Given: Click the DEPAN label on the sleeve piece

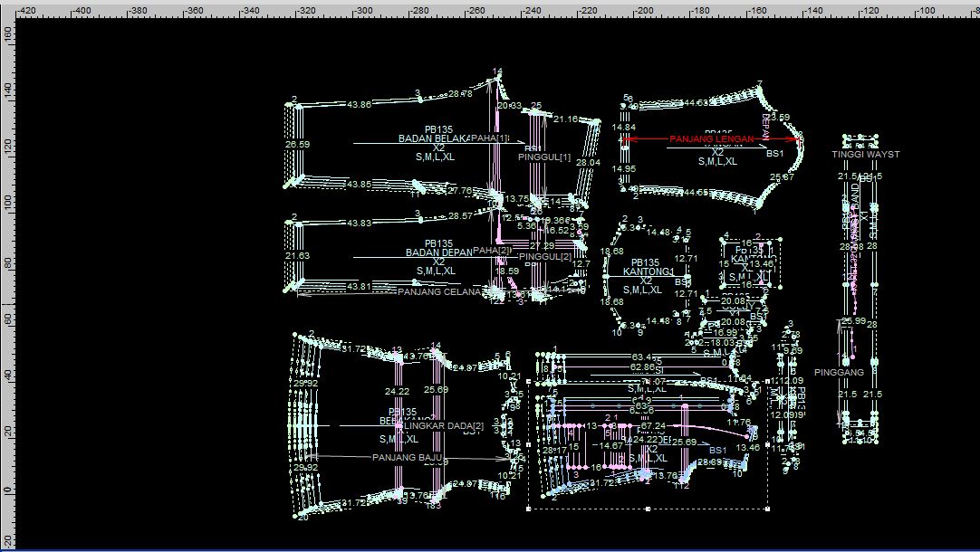Looking at the screenshot, I should 765,127.
